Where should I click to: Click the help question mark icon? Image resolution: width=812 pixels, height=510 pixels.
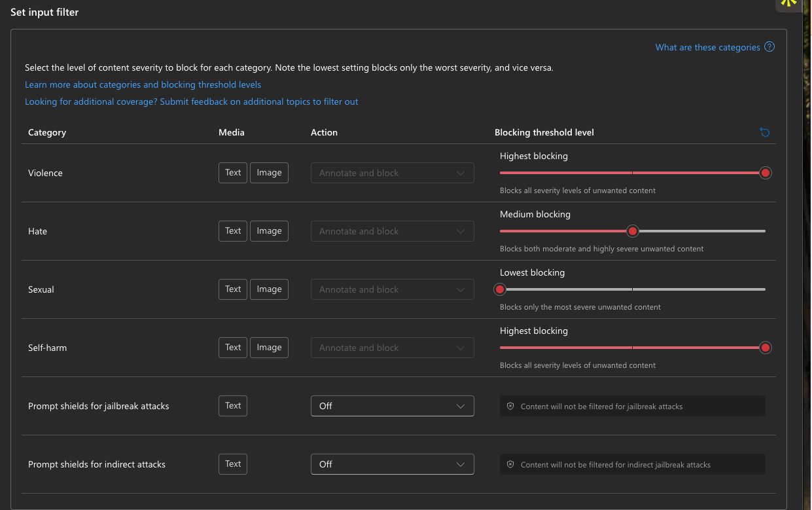point(769,47)
